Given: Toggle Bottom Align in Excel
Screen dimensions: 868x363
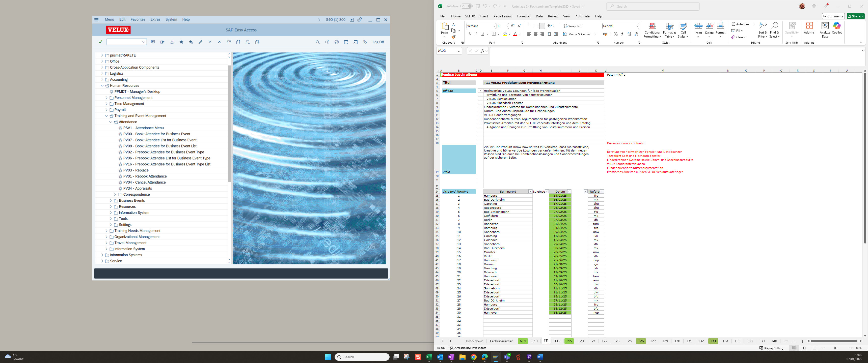Looking at the screenshot, I should [x=542, y=26].
